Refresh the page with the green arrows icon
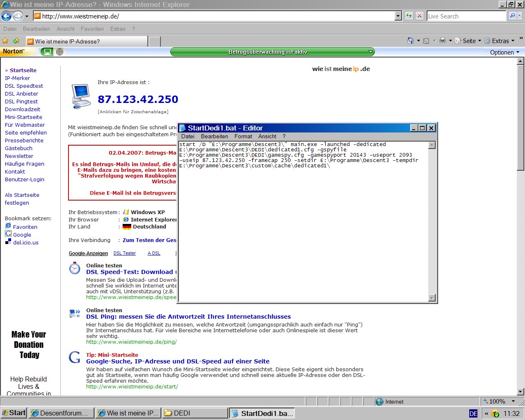 (409, 16)
